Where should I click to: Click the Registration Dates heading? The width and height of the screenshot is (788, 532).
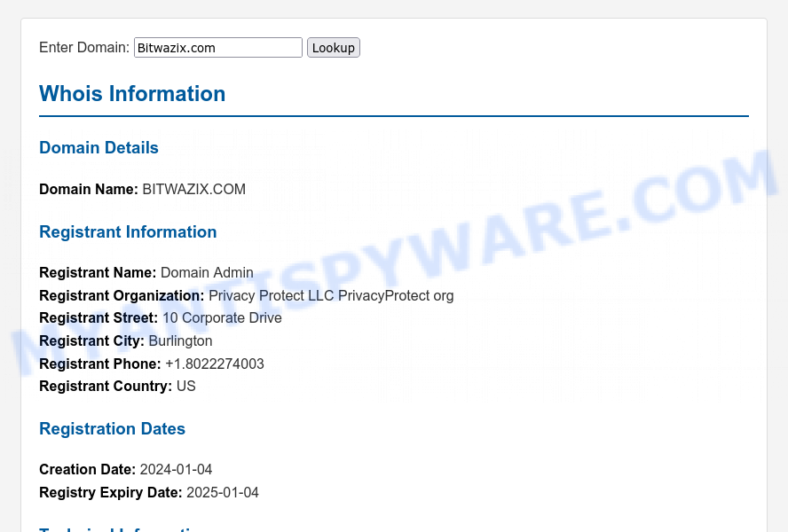[113, 429]
